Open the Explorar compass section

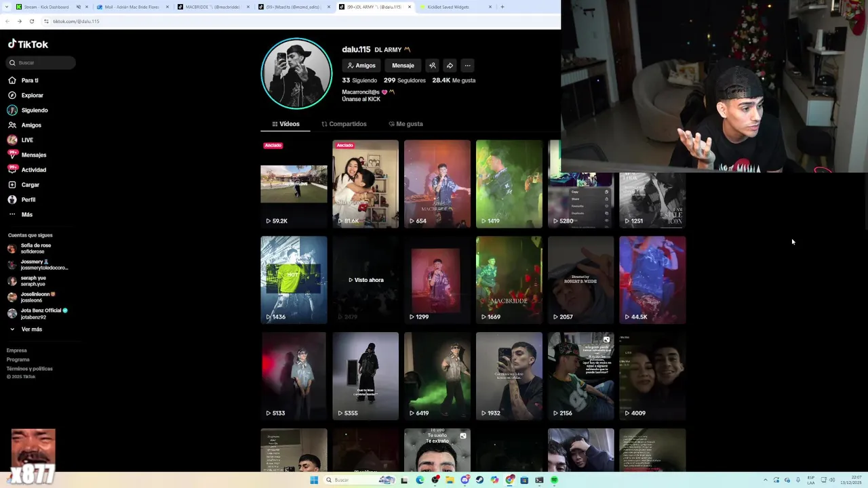(x=26, y=95)
